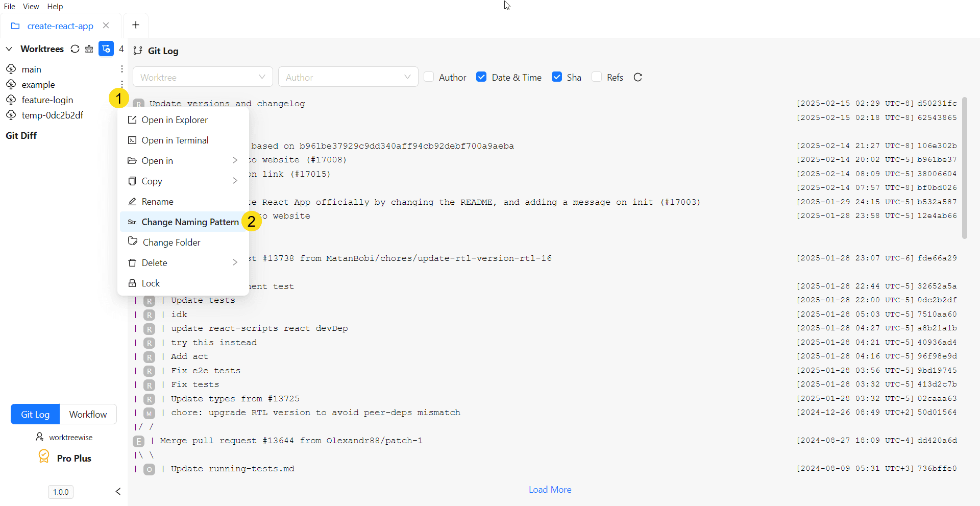Select the Pro Plus badge icon
Viewport: 980px width, 506px height.
[43, 456]
